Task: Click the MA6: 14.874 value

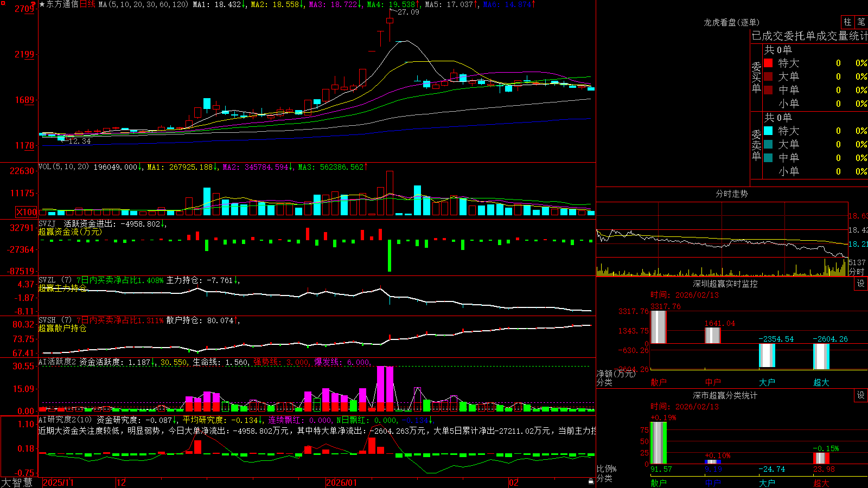Action: click(x=509, y=4)
